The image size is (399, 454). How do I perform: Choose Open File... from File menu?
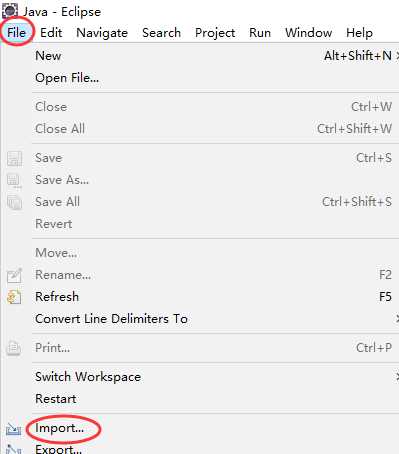215,78
